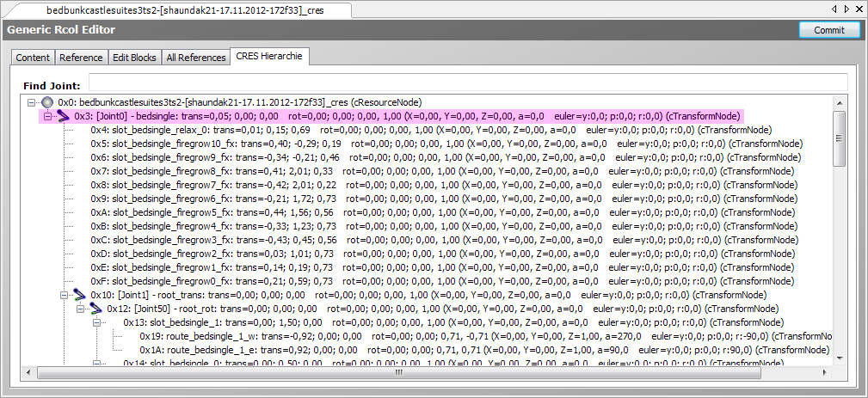Click the joint arrow icon beside 0x3 bedsingle
Image resolution: width=868 pixels, height=398 pixels.
tap(65, 116)
